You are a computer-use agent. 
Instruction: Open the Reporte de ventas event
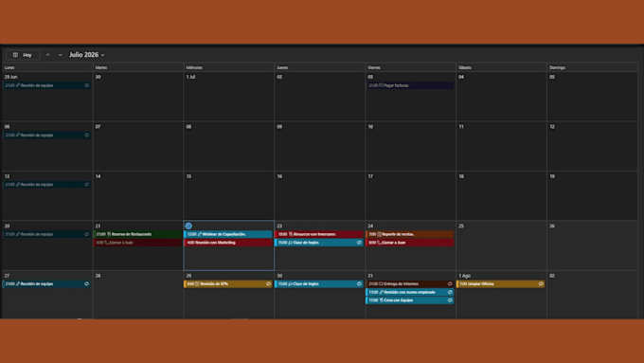pyautogui.click(x=410, y=234)
